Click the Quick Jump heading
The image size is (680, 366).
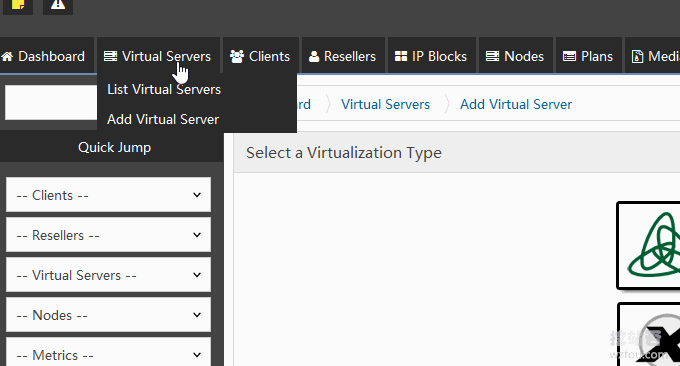[114, 147]
